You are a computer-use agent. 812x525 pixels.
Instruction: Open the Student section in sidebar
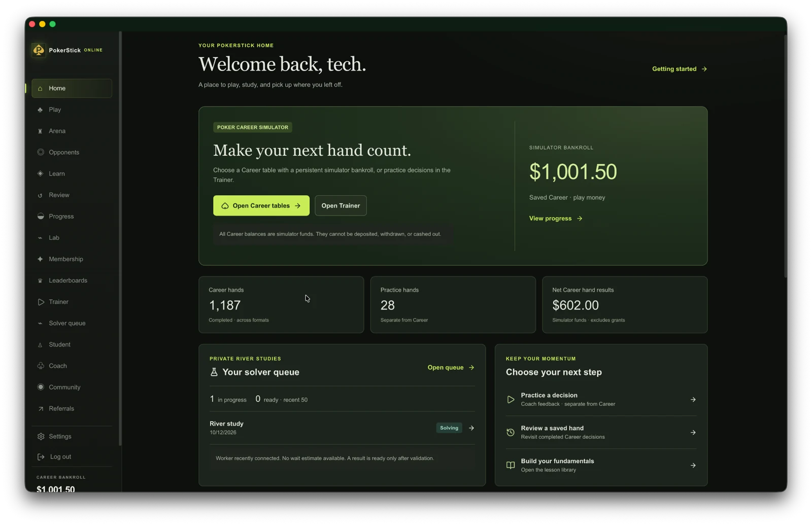pos(72,344)
